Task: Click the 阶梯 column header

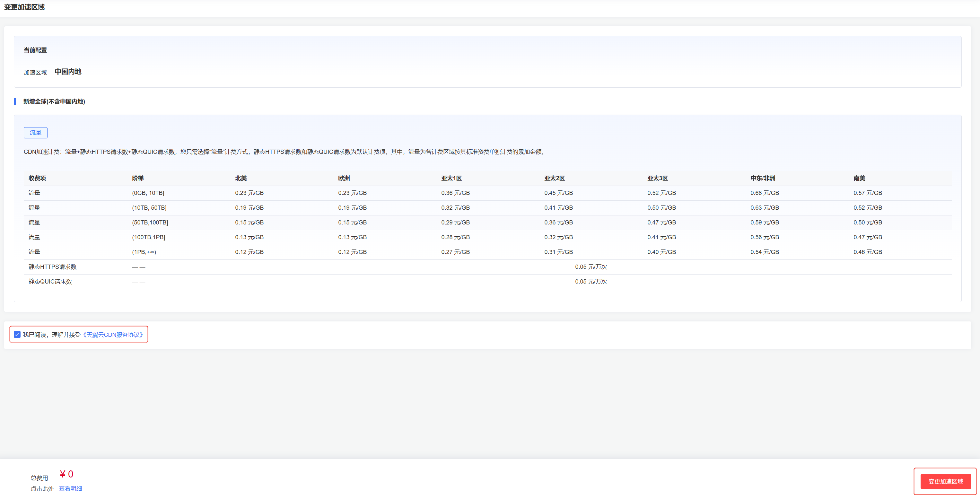Action: (138, 178)
